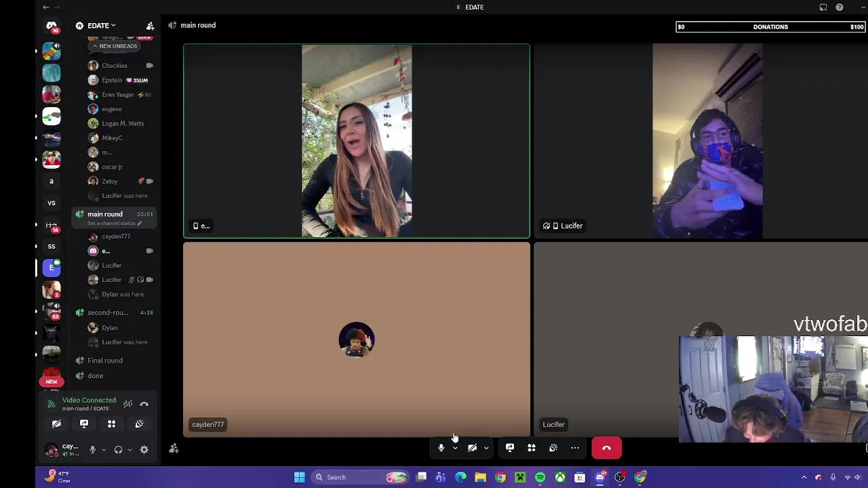
Task: Click the woman's video tile
Action: tap(357, 141)
